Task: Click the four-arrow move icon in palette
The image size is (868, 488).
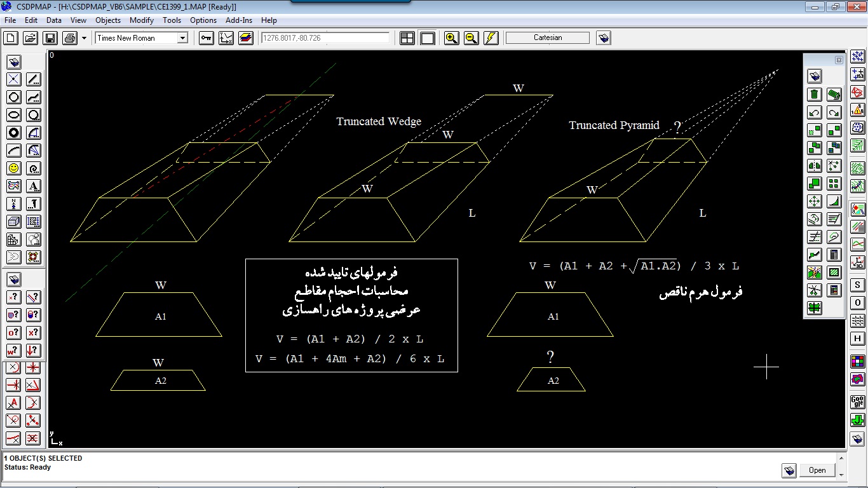Action: point(815,201)
